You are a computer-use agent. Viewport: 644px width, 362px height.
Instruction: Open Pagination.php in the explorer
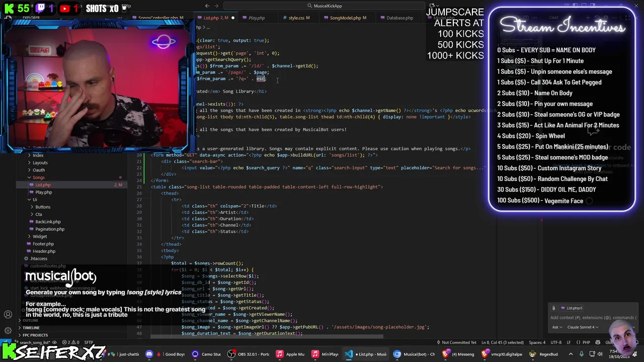(x=50, y=229)
